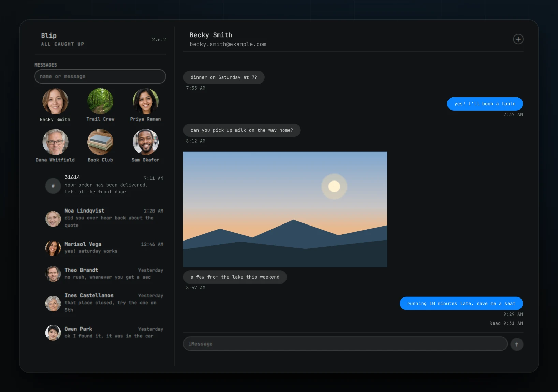This screenshot has width=558, height=392.
Task: Click the version number 2.6.2
Action: coord(159,39)
